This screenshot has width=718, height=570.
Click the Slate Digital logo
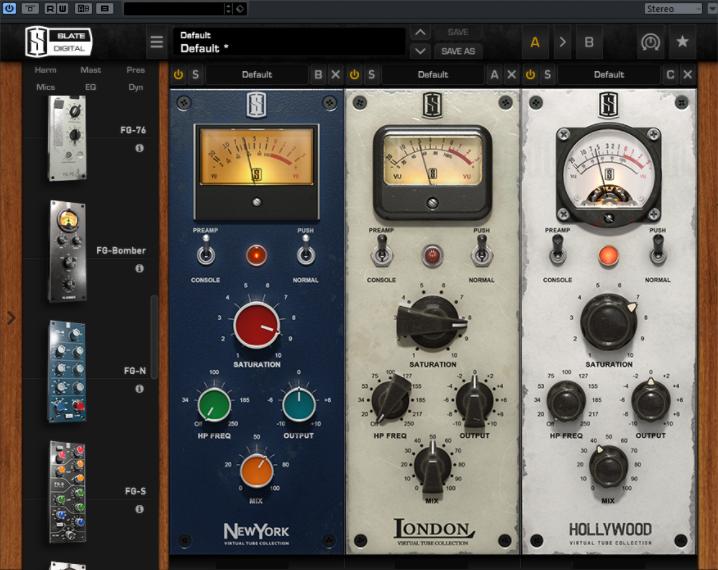click(x=59, y=42)
